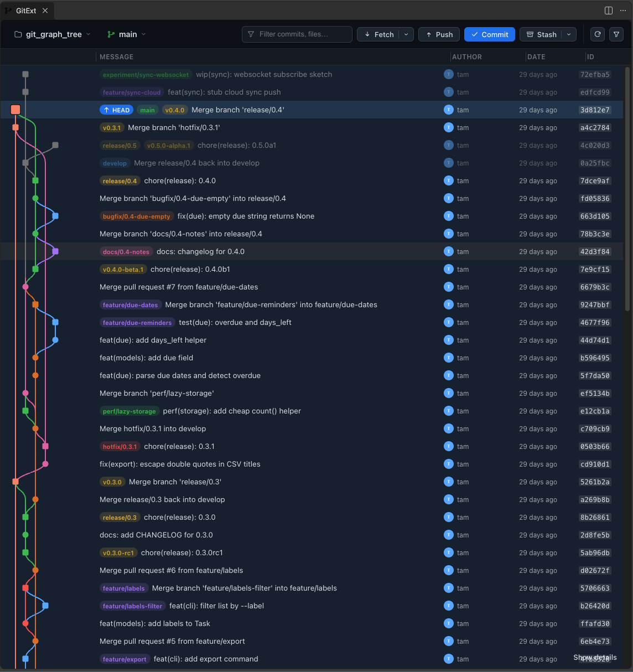Click the v0.5.0-alpha.1 tag badge
The image size is (633, 672).
pyautogui.click(x=169, y=146)
